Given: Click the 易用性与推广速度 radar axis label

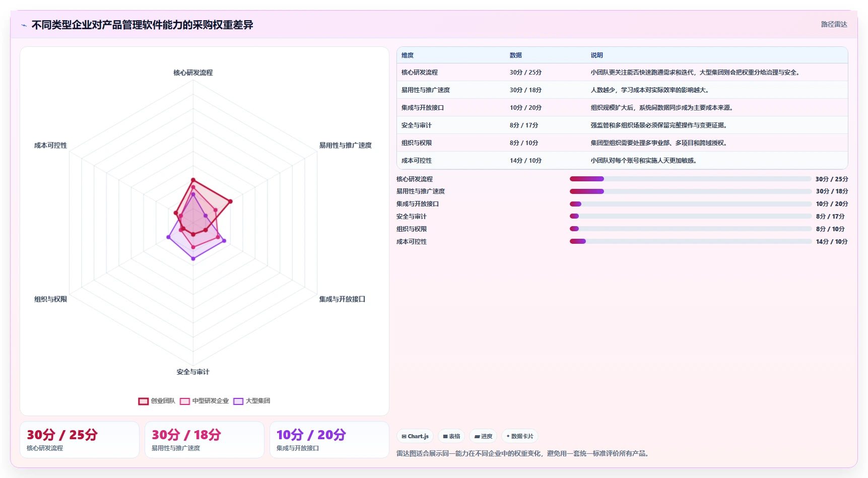Looking at the screenshot, I should point(345,145).
